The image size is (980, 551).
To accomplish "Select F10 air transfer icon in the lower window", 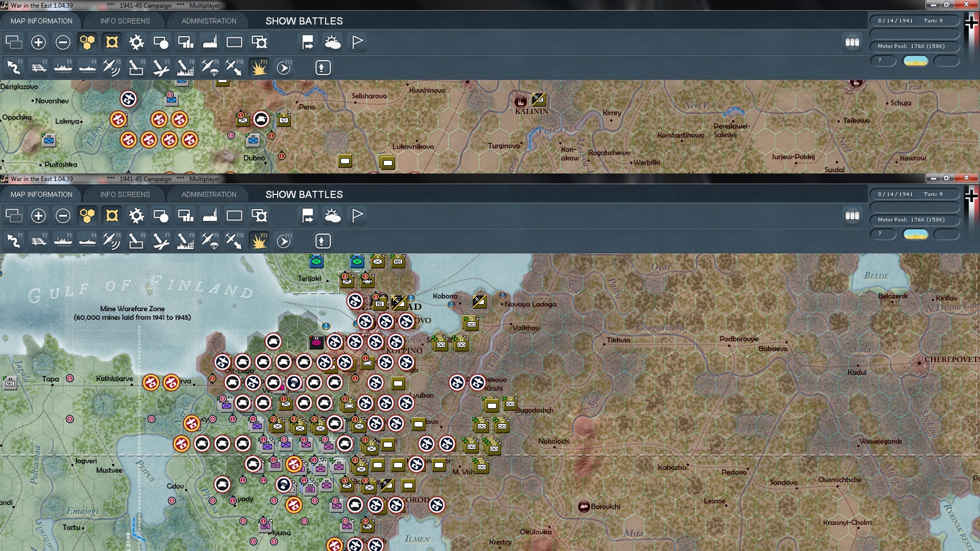I will click(234, 241).
